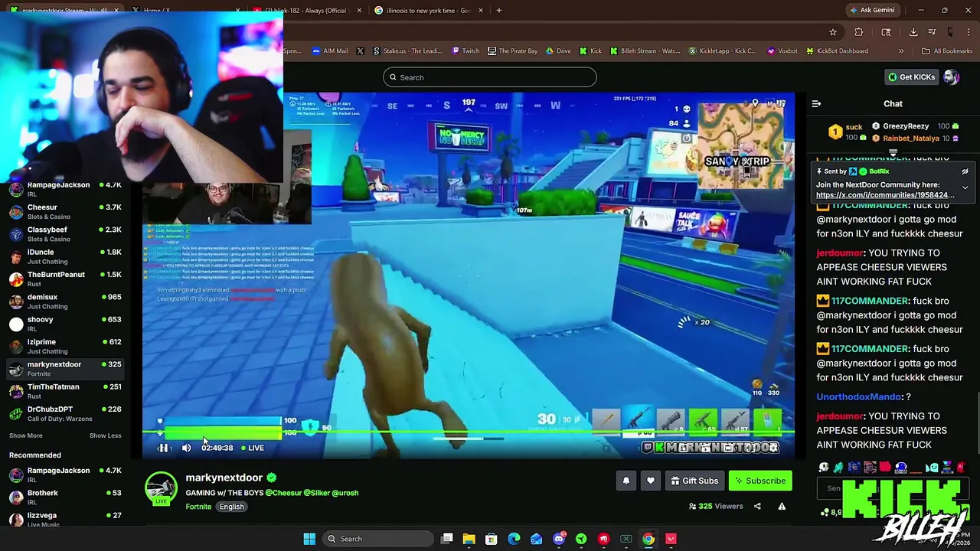This screenshot has height=551, width=980.
Task: Collapse followed list with Show Less
Action: click(105, 435)
